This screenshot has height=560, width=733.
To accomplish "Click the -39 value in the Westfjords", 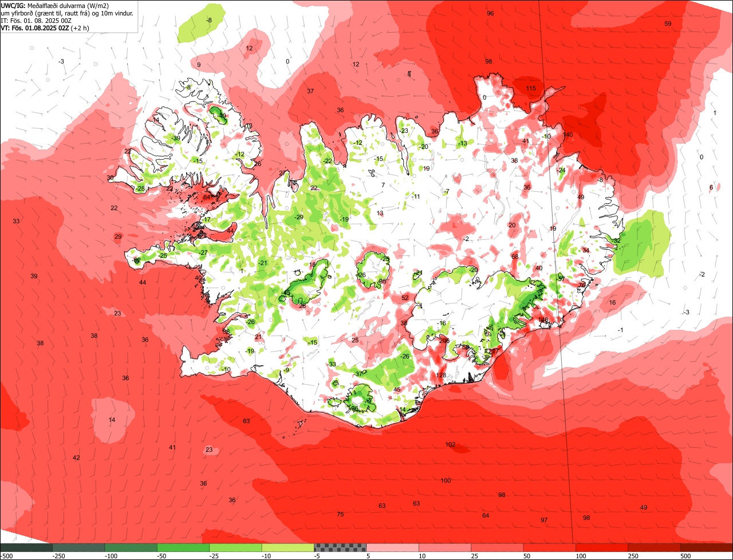I will [x=176, y=138].
